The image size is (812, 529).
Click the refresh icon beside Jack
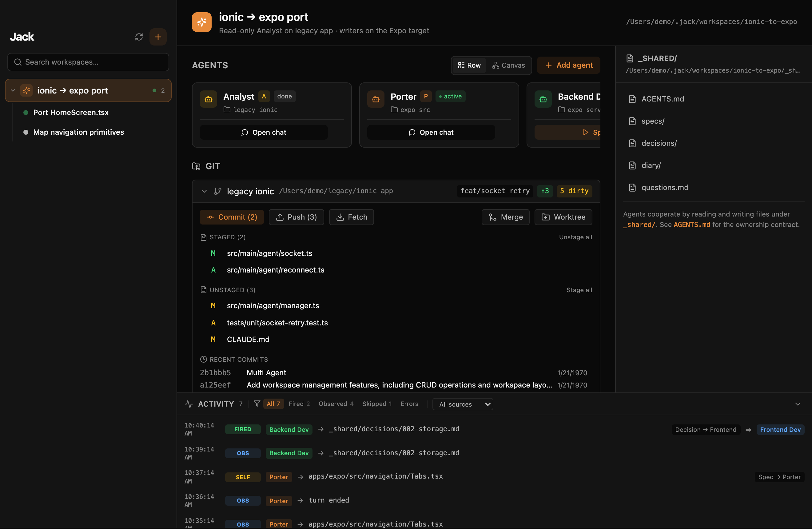point(139,37)
